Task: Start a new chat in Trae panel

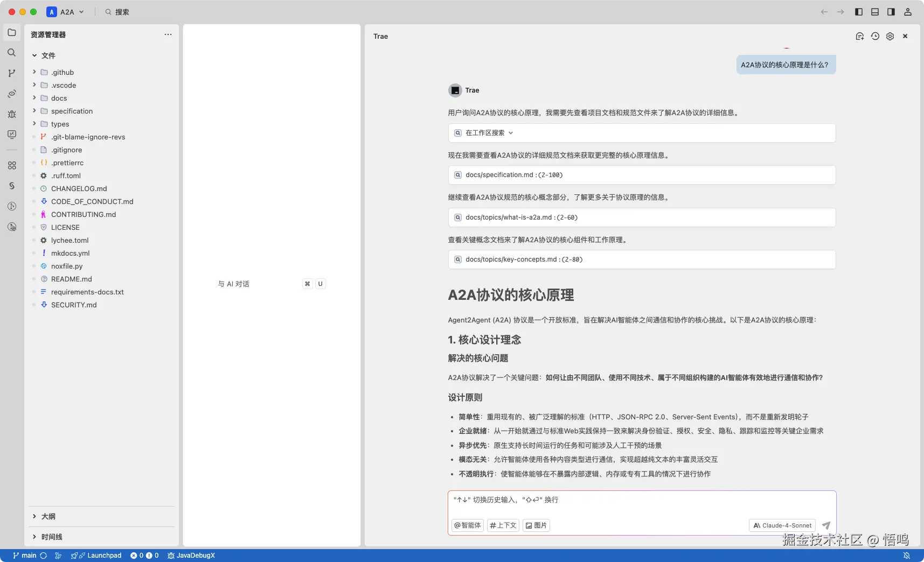Action: 860,36
